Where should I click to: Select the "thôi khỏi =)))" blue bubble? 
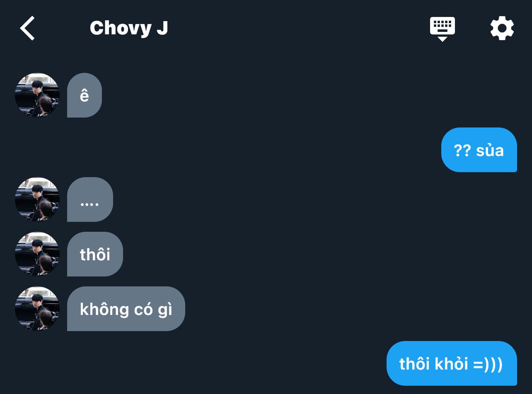(452, 363)
